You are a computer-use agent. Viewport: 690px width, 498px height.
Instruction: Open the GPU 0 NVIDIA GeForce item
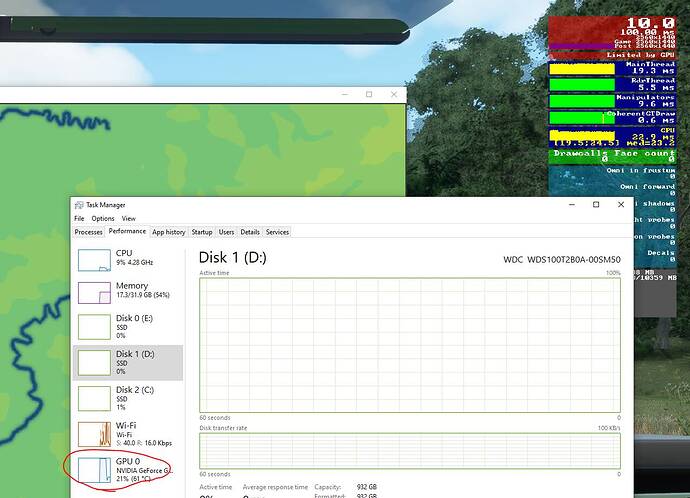point(94,469)
